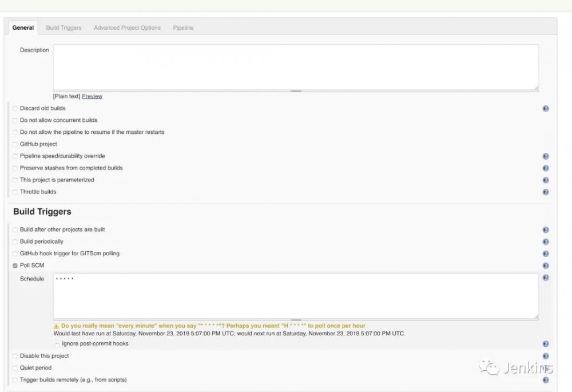
Task: Enable Trigger builds remotely option
Action: pyautogui.click(x=15, y=380)
